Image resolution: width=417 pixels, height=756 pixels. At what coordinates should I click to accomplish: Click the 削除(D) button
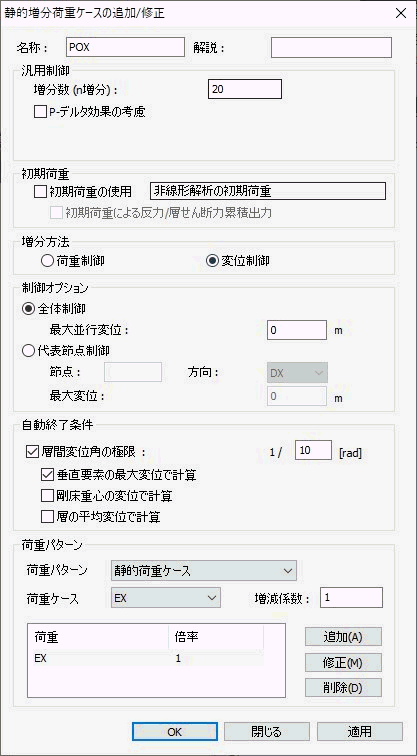[343, 688]
